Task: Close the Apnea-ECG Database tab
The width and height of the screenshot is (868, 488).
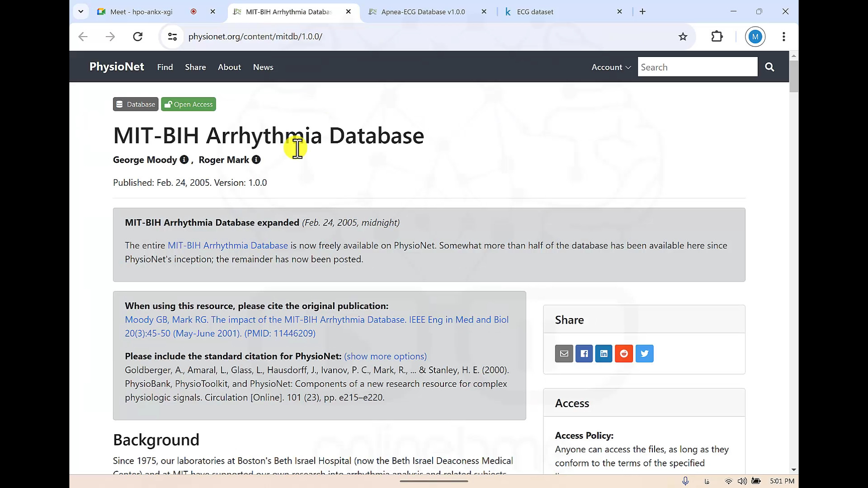Action: [x=484, y=12]
